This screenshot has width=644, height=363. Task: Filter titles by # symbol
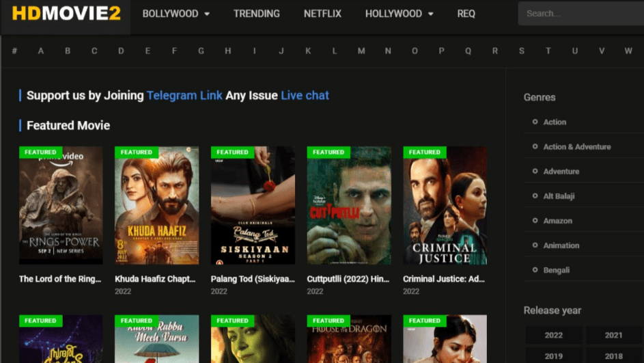(14, 51)
